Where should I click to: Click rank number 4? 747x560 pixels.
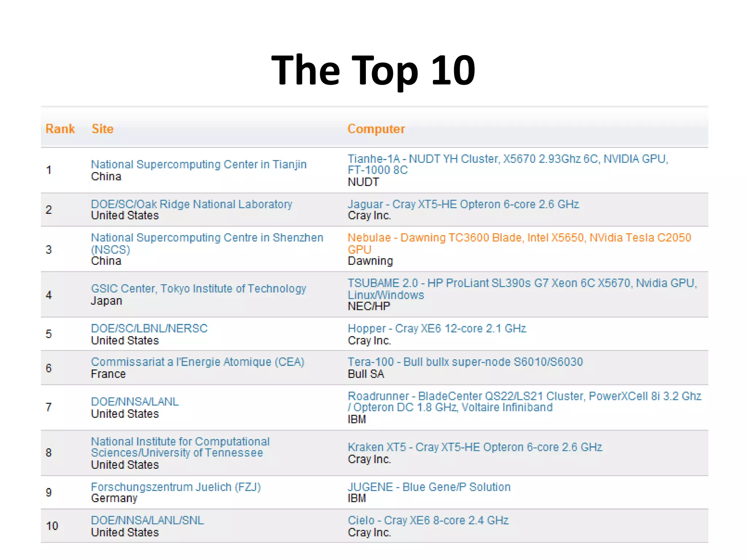[x=49, y=295]
